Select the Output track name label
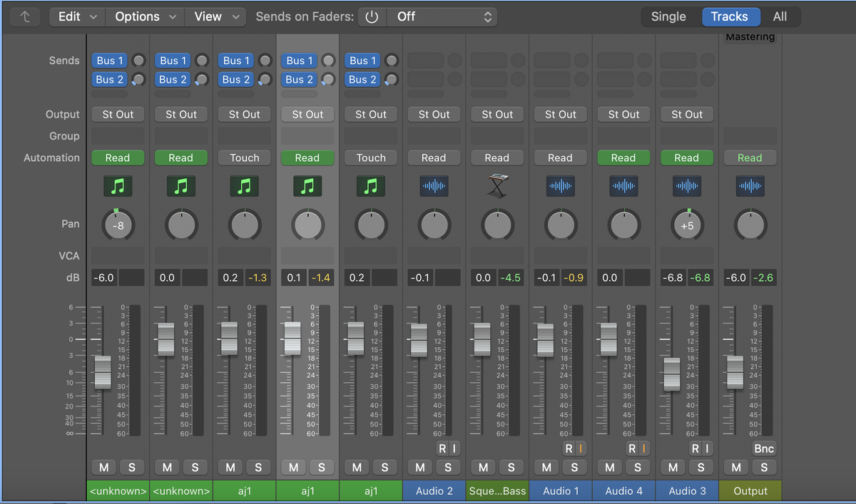The image size is (856, 504). [750, 490]
